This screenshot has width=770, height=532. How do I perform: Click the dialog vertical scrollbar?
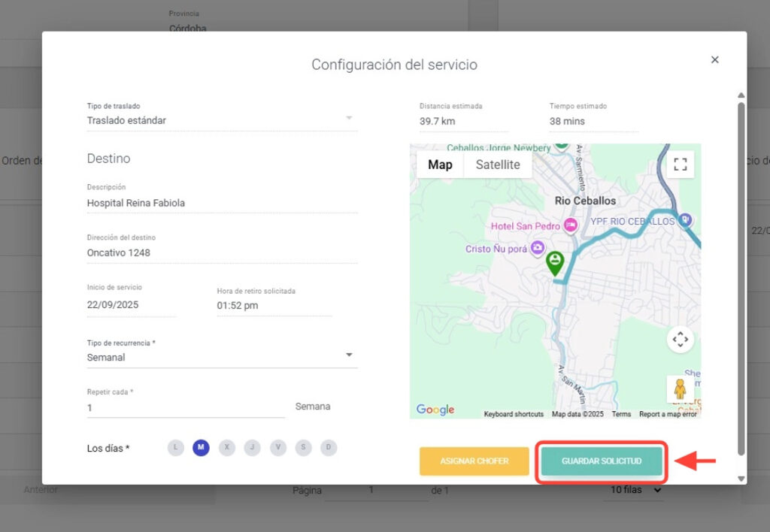(741, 278)
